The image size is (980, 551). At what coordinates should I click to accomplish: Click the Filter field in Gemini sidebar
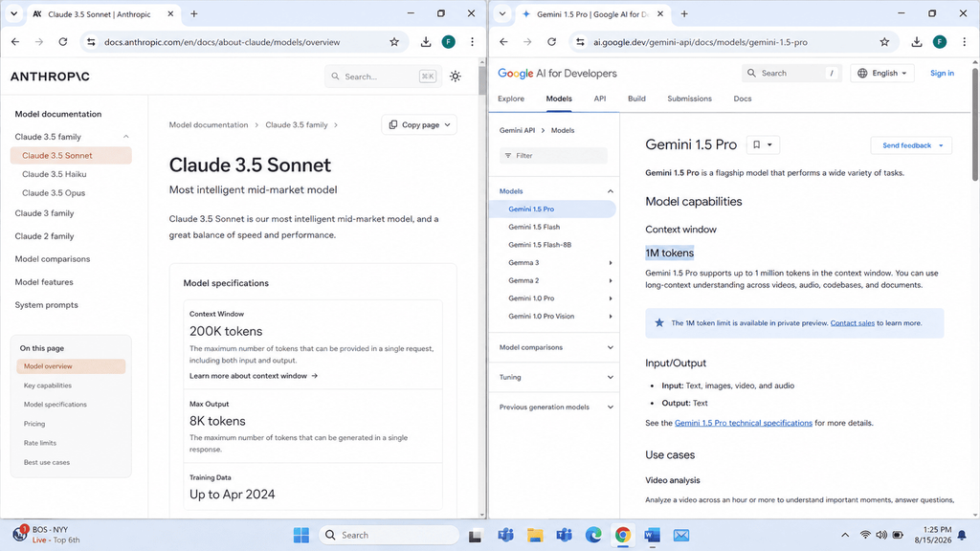(553, 156)
